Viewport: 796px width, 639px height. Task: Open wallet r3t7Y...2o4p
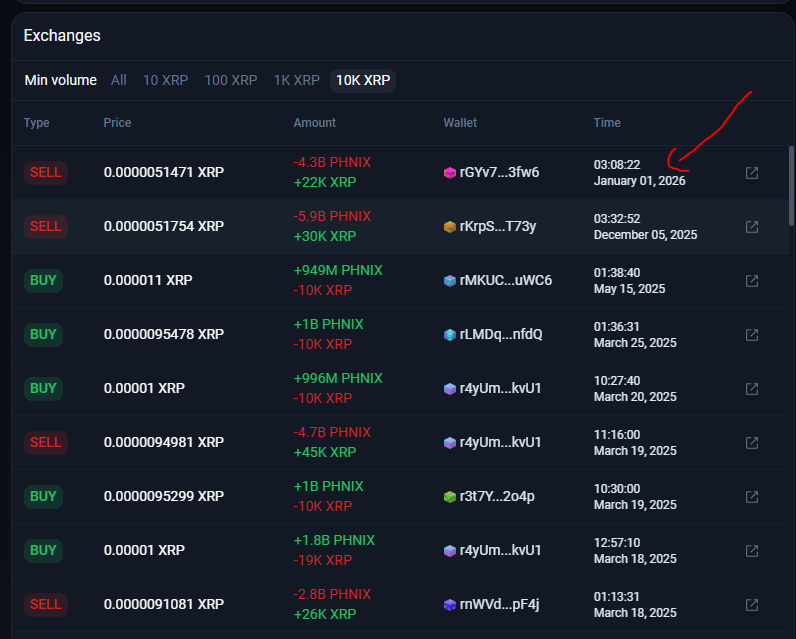click(x=497, y=496)
